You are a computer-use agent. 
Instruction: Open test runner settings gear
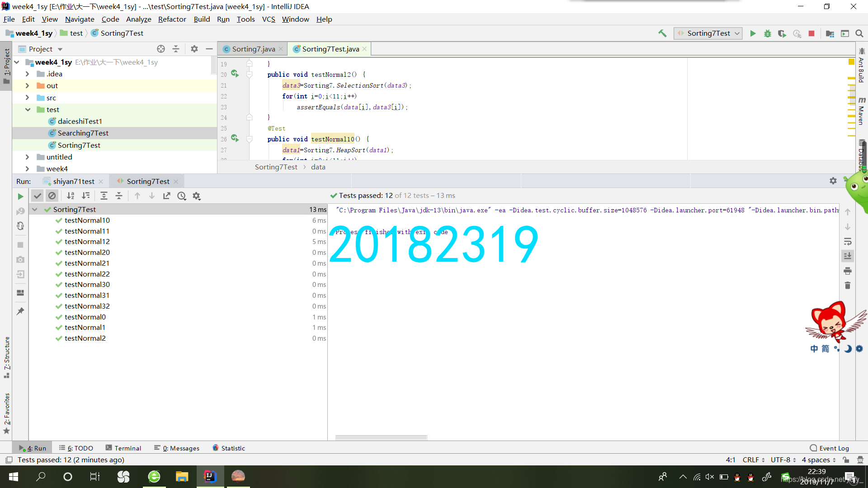[x=196, y=196]
